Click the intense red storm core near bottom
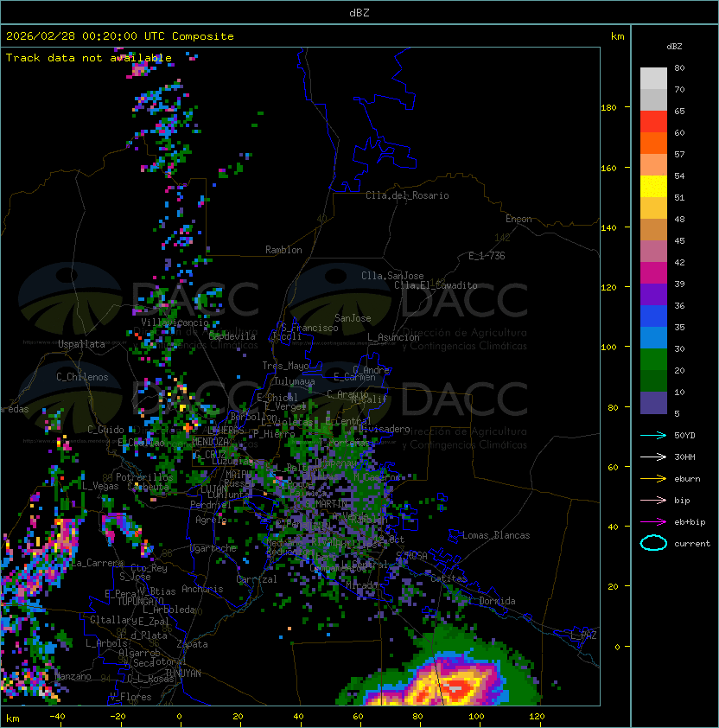 click(457, 690)
